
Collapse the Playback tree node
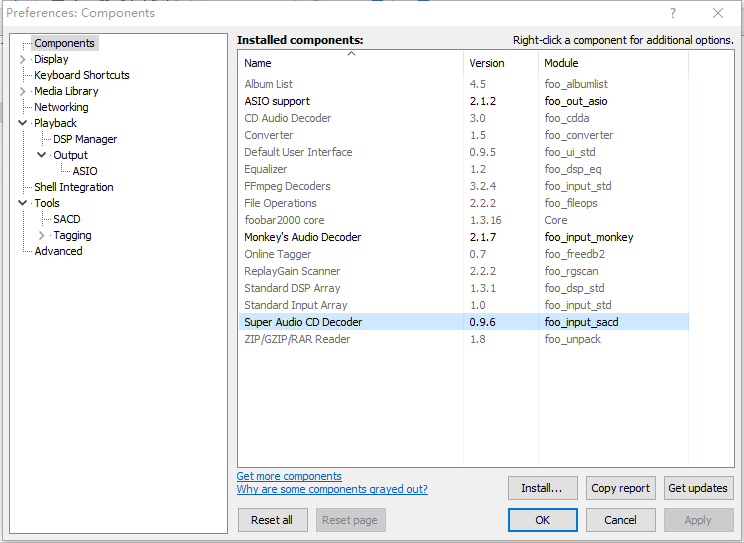click(x=23, y=123)
